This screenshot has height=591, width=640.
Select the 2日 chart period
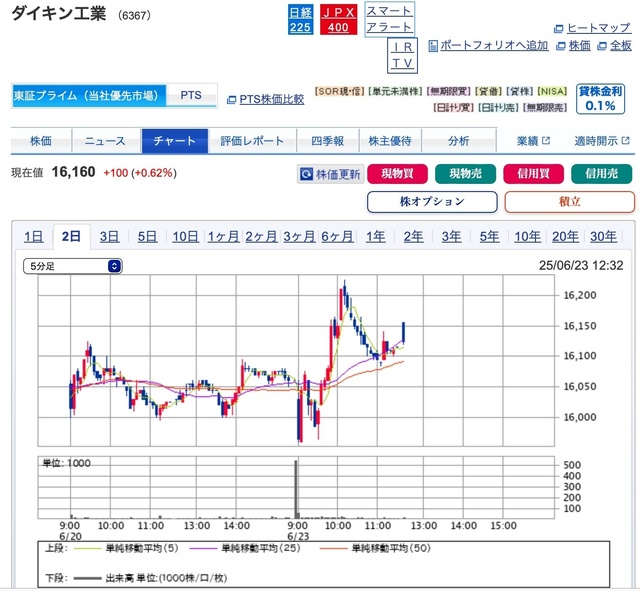[x=71, y=236]
